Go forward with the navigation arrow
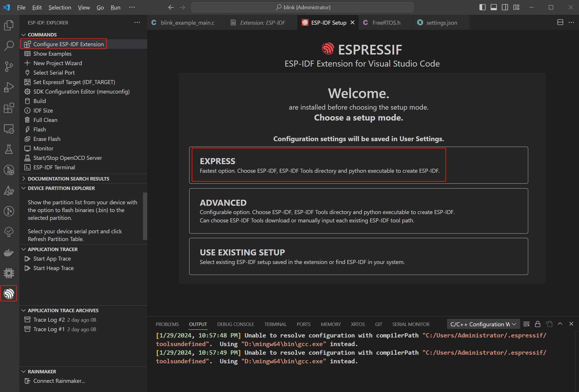Screen dimensions: 579x392 pos(182,7)
